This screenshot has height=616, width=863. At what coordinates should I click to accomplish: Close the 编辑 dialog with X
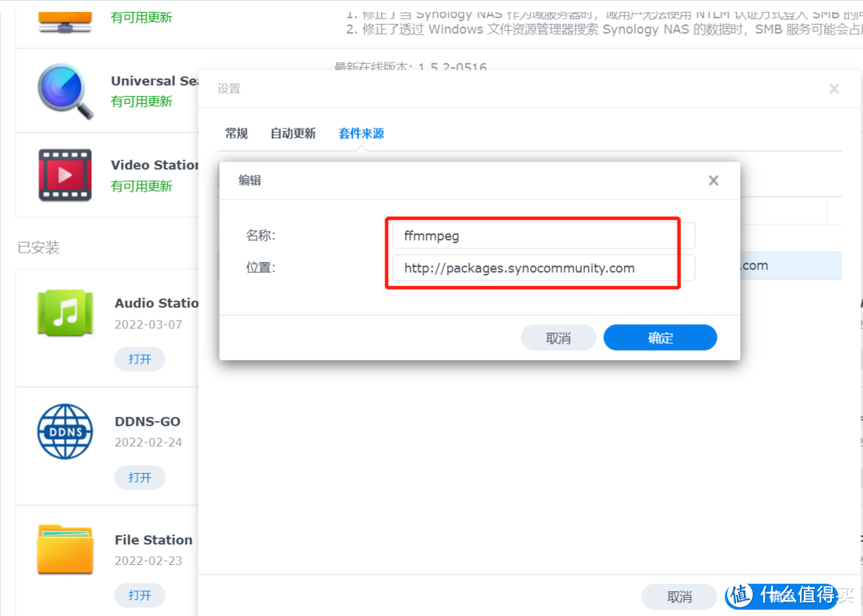pos(714,181)
